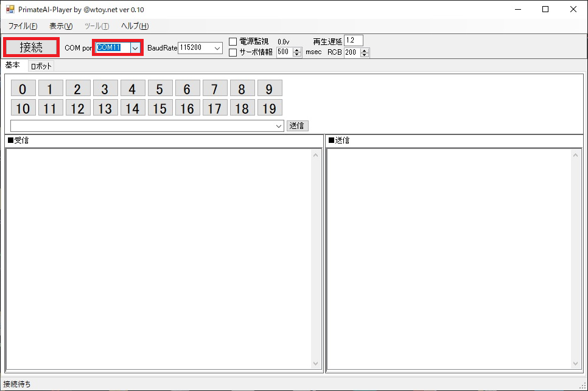Click motion button 9
This screenshot has width=588, height=391.
pyautogui.click(x=269, y=88)
